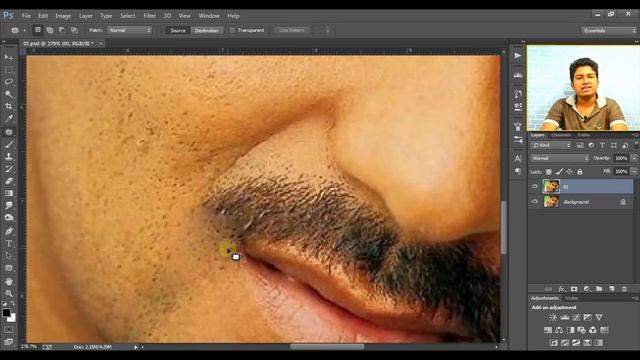
Task: Select the Hand tool
Action: 9,282
